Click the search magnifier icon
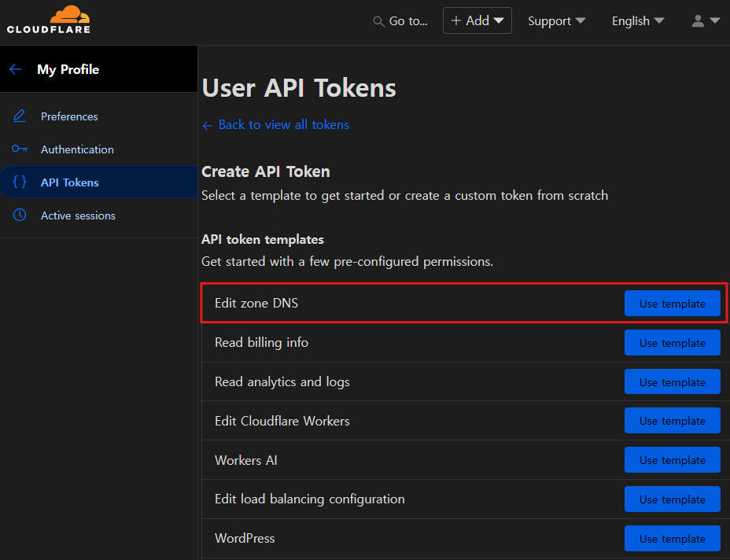The width and height of the screenshot is (730, 560). pos(379,21)
